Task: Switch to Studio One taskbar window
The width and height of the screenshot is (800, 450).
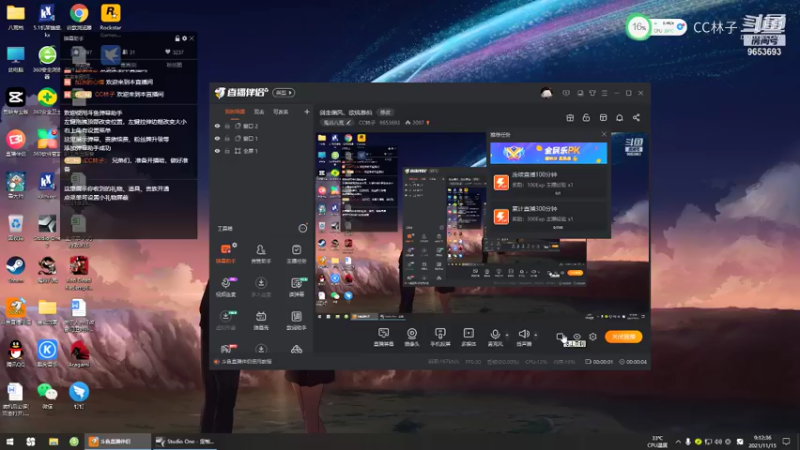Action: click(184, 441)
